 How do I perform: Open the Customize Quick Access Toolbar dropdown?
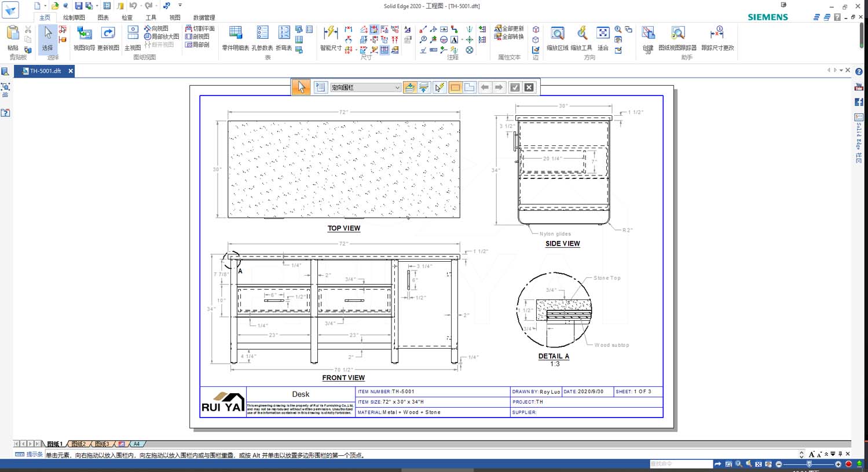point(180,6)
